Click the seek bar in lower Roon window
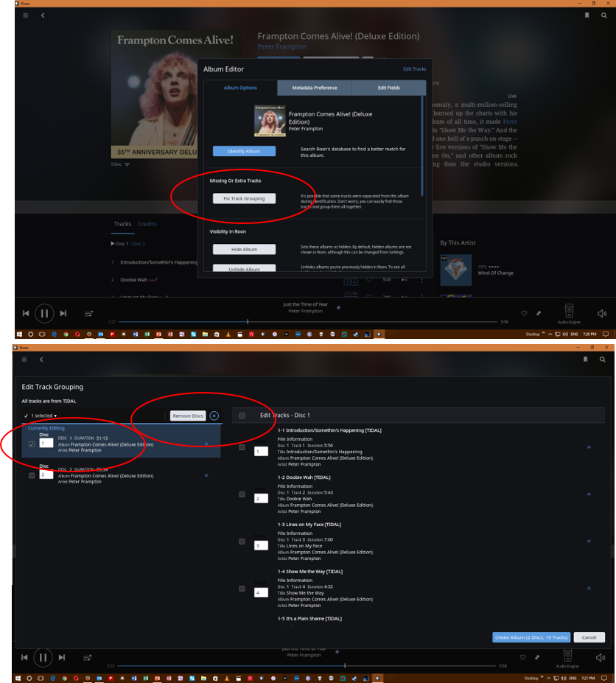The image size is (616, 683). [x=307, y=665]
